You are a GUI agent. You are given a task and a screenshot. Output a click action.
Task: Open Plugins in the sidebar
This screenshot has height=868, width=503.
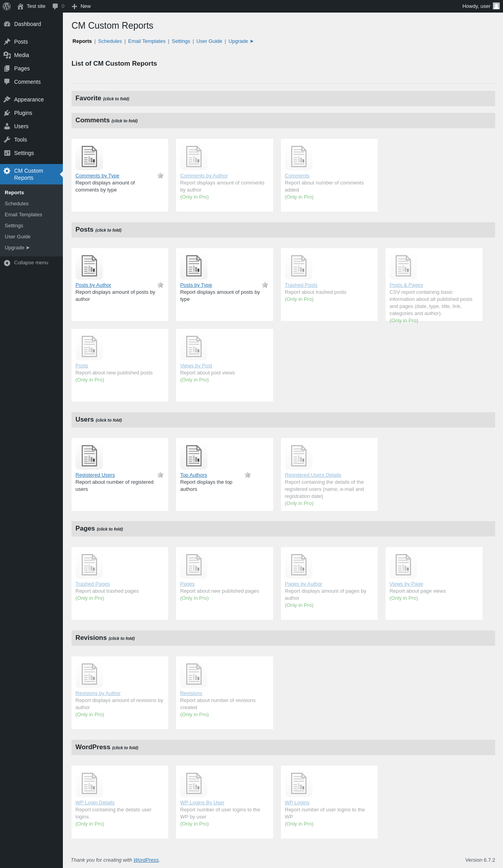click(x=31, y=113)
